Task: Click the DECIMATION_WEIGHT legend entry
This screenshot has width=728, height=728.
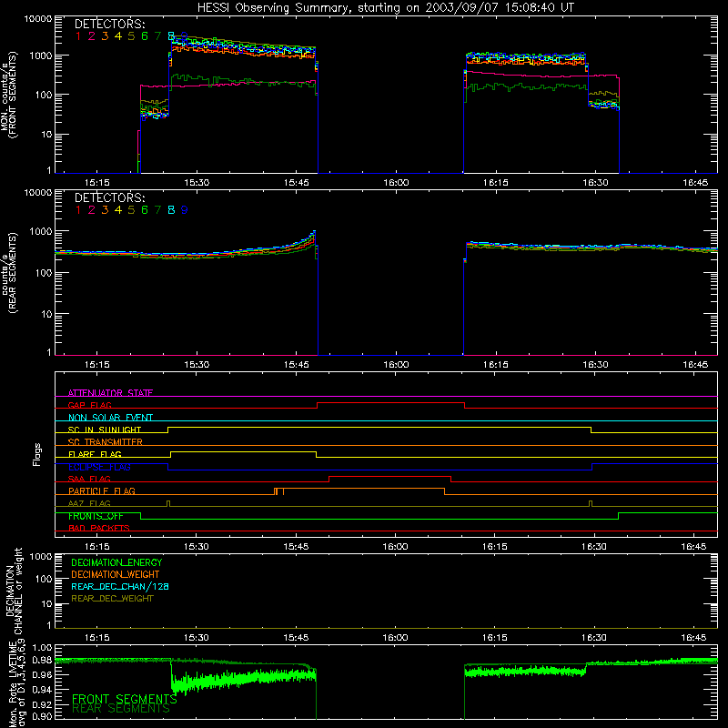Action: (x=116, y=574)
